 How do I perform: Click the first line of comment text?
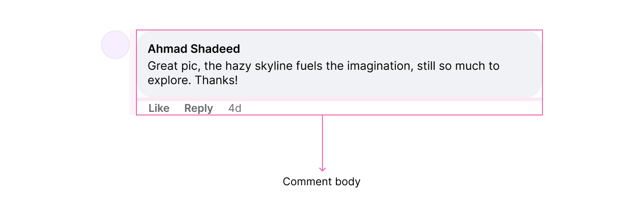(x=323, y=66)
